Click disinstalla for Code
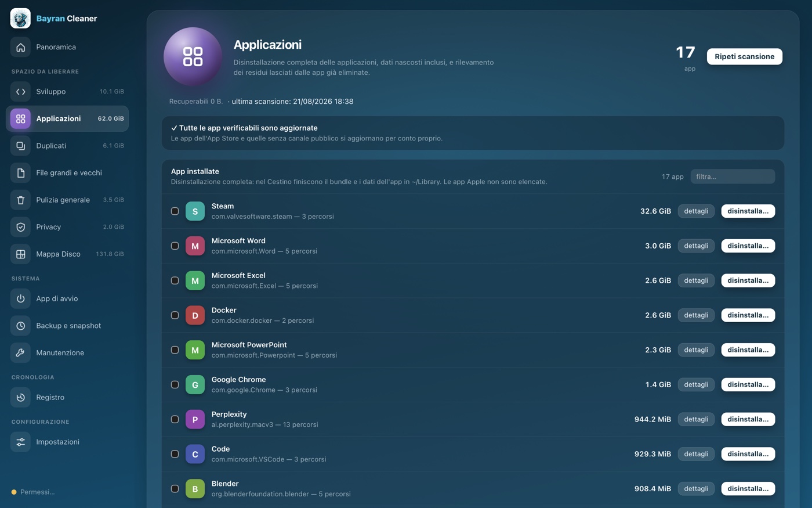Image resolution: width=812 pixels, height=508 pixels. [748, 454]
